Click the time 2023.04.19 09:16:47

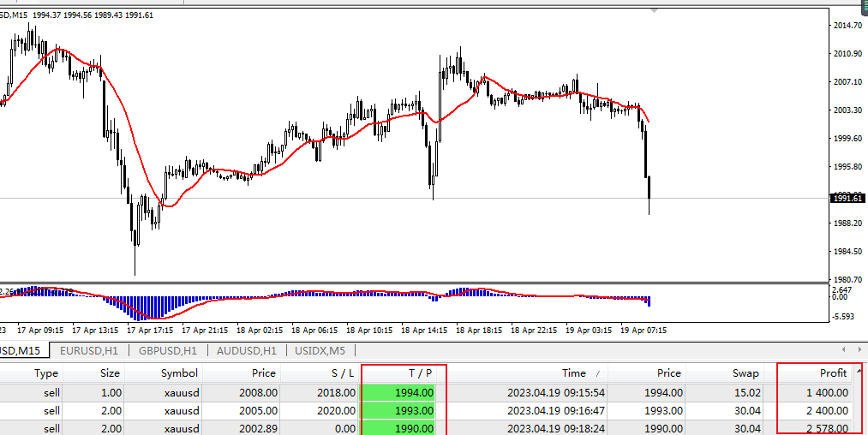click(556, 411)
